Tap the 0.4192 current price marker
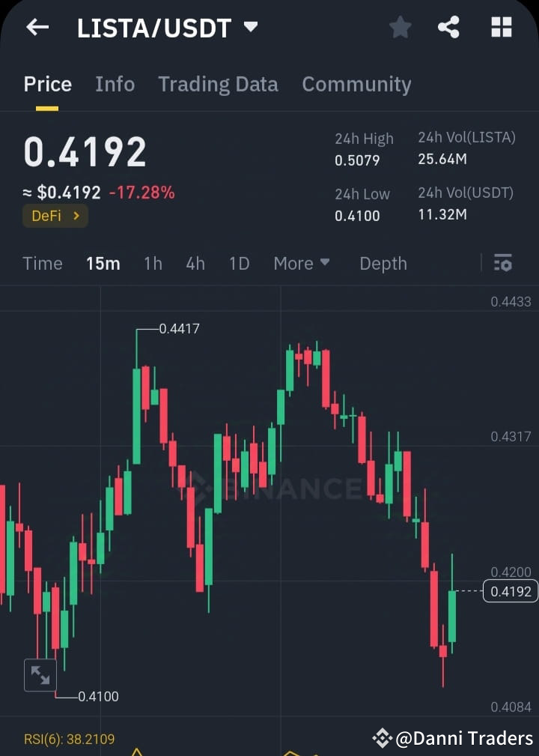This screenshot has height=756, width=539. point(509,591)
